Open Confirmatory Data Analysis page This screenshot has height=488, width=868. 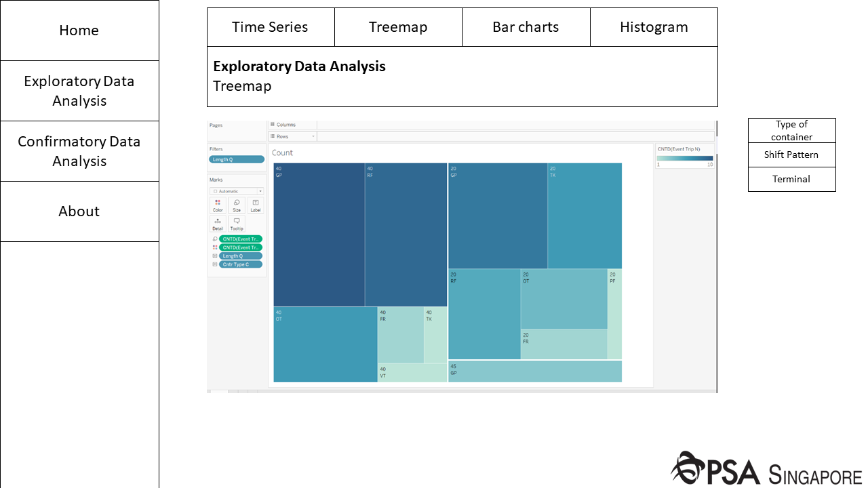[79, 151]
